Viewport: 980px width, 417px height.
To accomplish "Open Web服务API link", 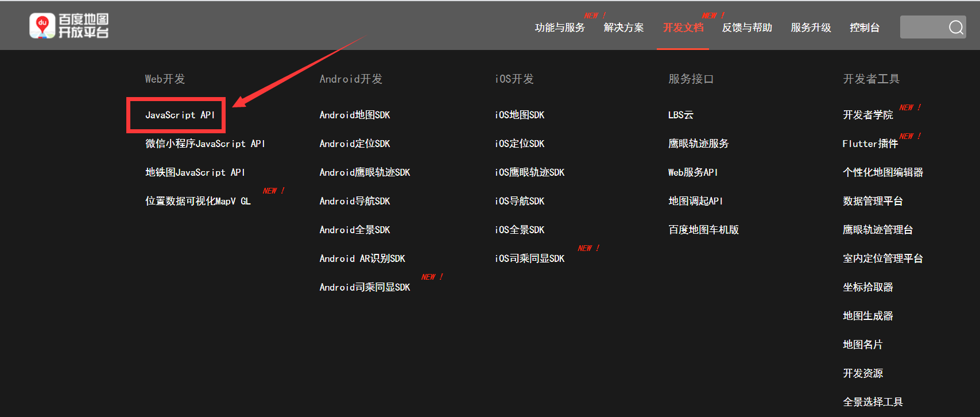I will (x=693, y=172).
